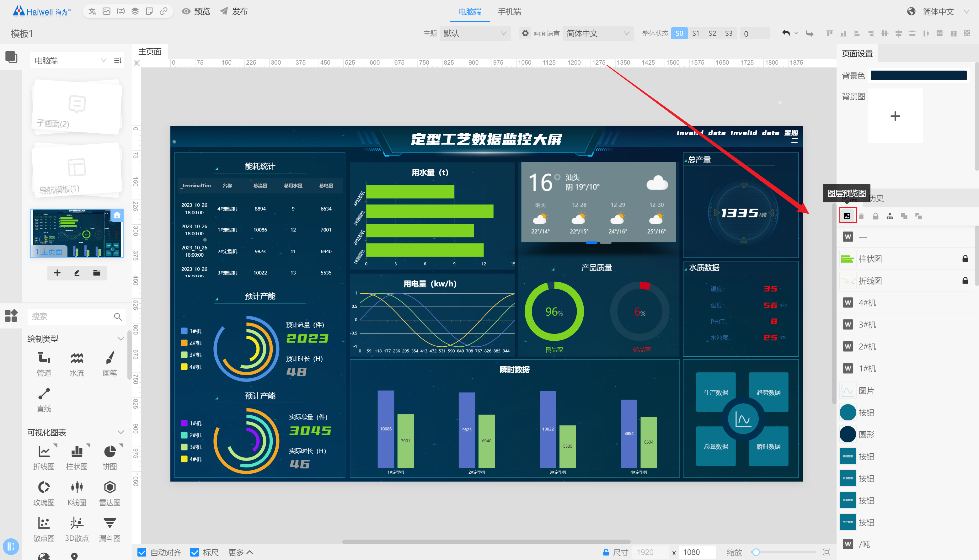Click the plus button to add a page
This screenshot has height=560, width=979.
[x=57, y=273]
